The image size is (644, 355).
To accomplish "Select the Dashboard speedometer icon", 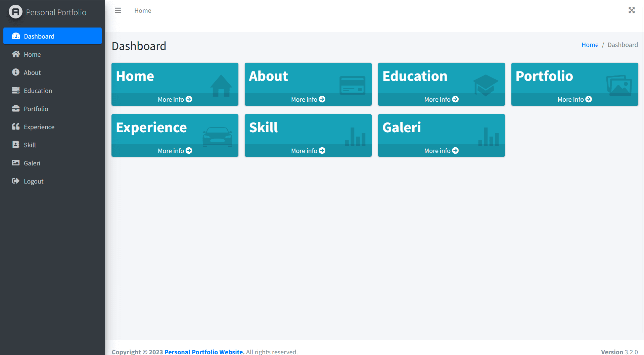I will tap(16, 36).
